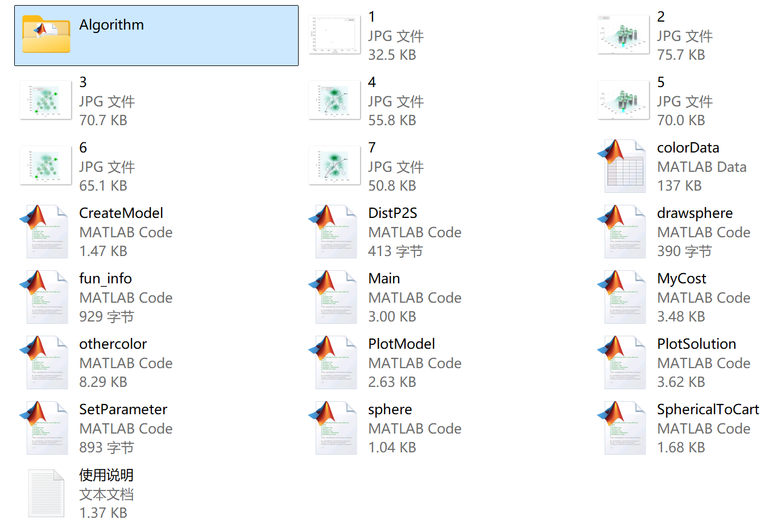Click the SphericalToCart file icon

[623, 428]
